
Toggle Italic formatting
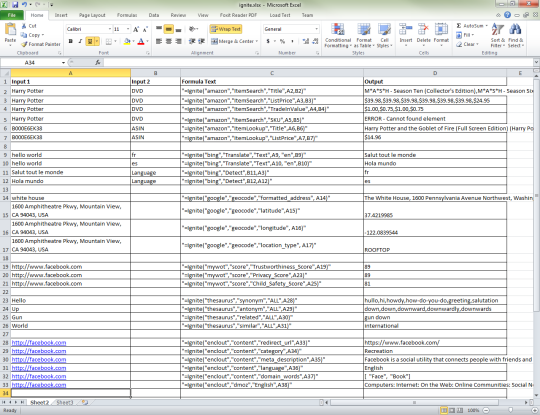[80, 41]
